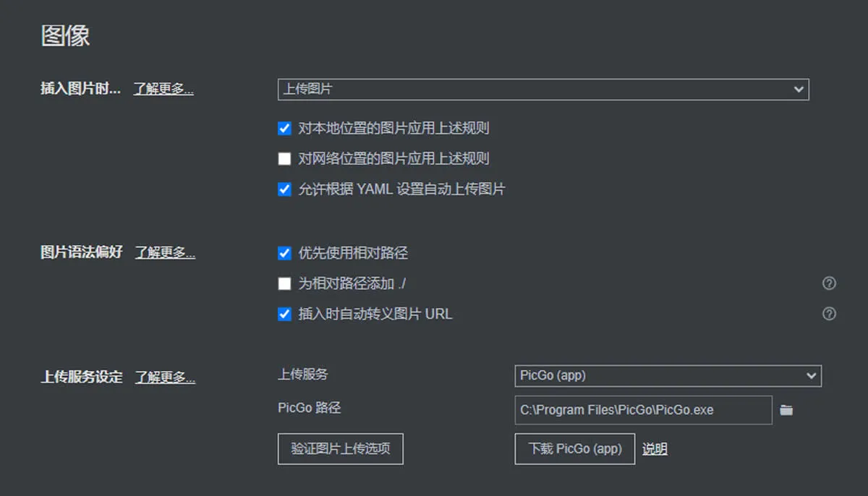Expand the PicGo (app) upload service dropdown
This screenshot has height=496, width=868.
(x=667, y=376)
